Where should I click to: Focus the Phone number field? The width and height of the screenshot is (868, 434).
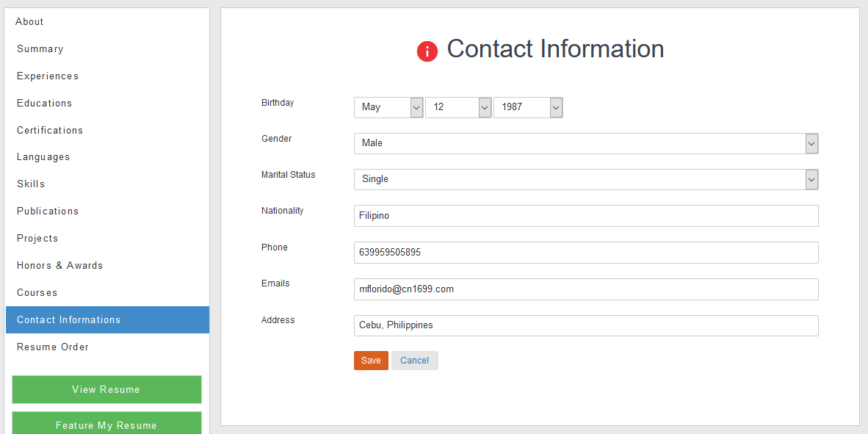tap(585, 253)
